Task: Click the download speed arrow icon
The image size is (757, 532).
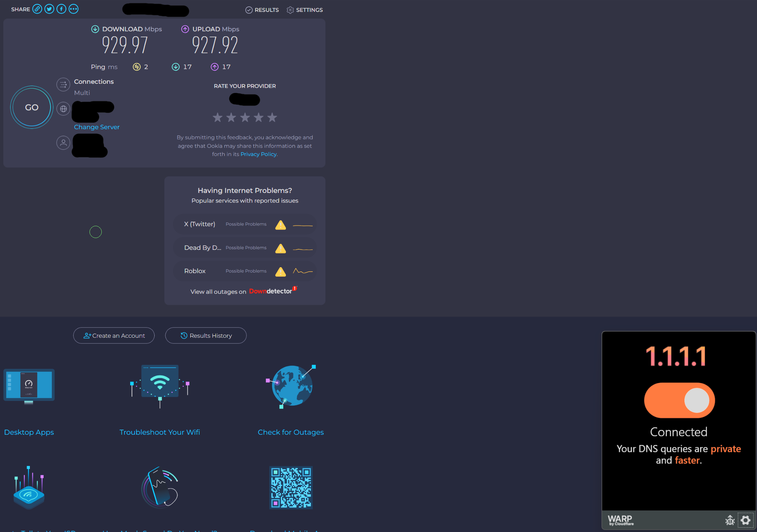Action: (95, 29)
